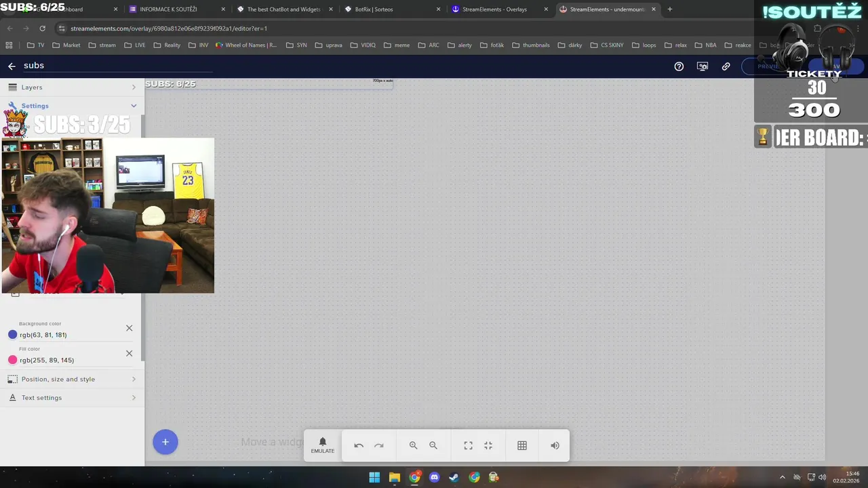Expand Position, size and style chevron
The width and height of the screenshot is (868, 488).
[134, 379]
